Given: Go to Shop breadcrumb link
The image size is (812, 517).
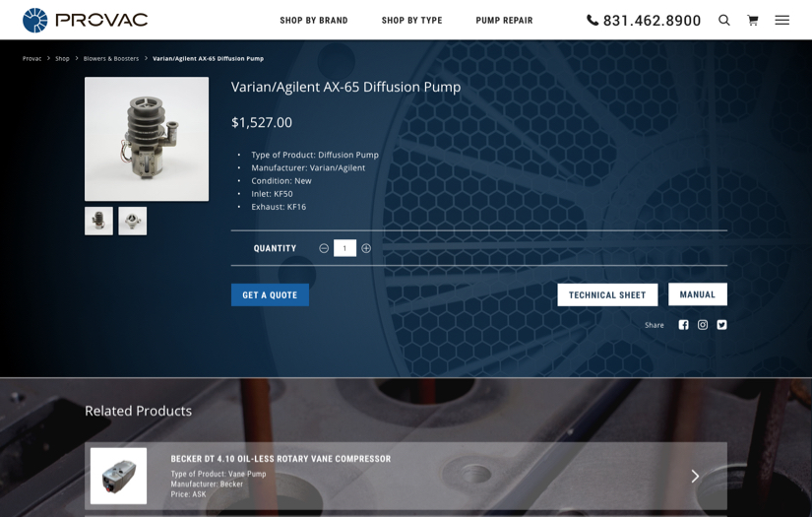Looking at the screenshot, I should click(62, 58).
